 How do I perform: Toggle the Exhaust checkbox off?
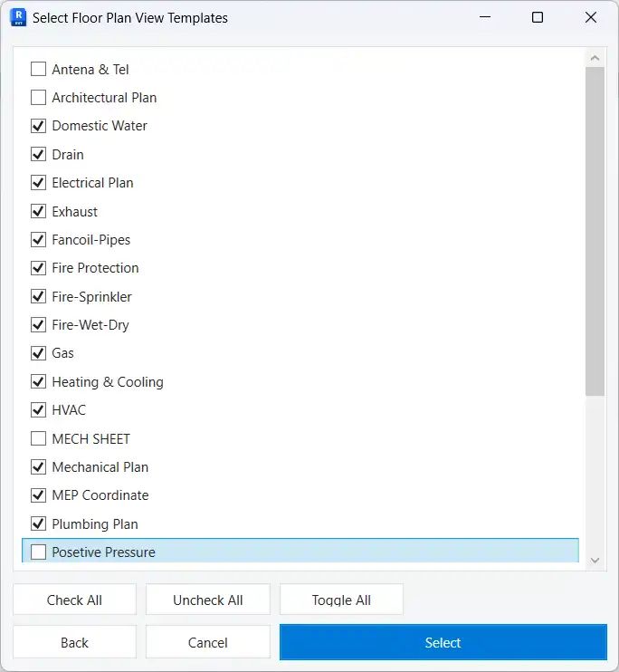(38, 211)
